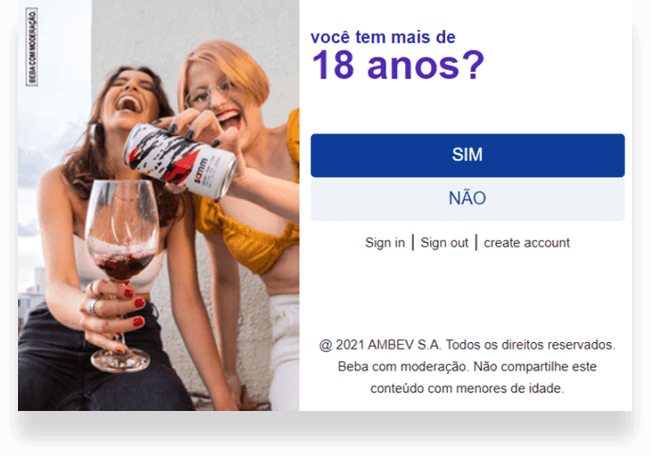Click the vertical BEBA COM MODERAÇÃO label
This screenshot has height=456, width=650.
point(32,47)
